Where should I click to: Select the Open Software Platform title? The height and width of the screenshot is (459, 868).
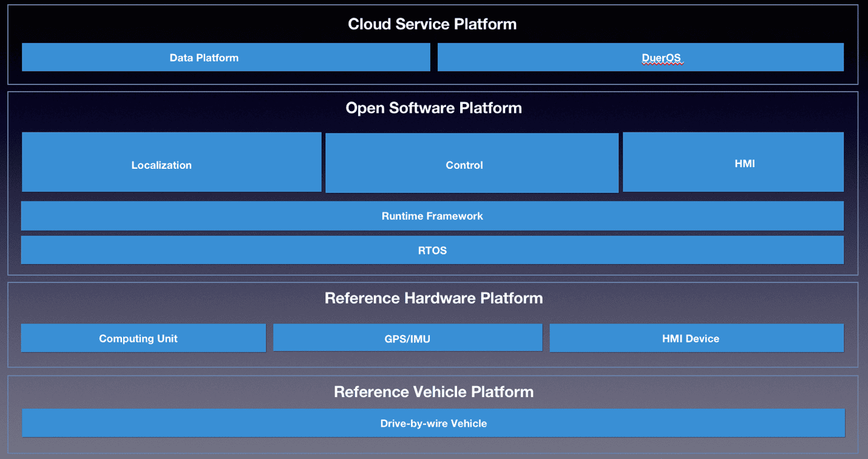(433, 107)
